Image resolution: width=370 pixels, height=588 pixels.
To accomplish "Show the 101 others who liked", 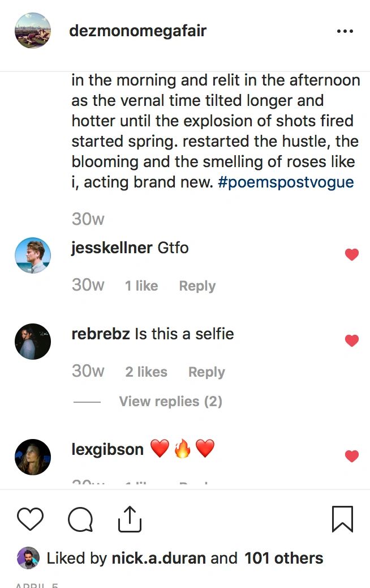I will click(283, 558).
